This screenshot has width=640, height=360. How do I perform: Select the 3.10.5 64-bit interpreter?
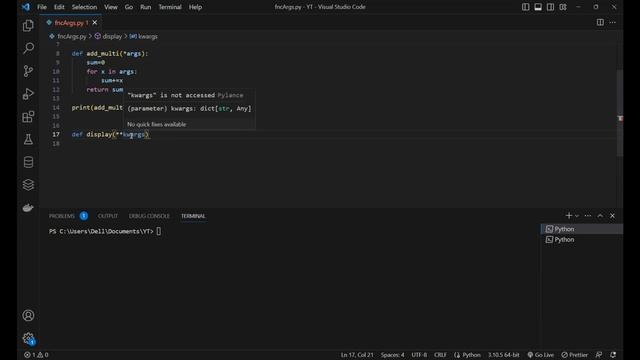(504, 355)
